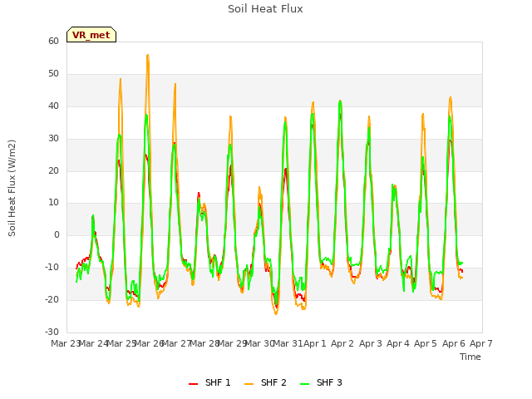Click the -30 y-axis tick label
Screen dimensions: 532x399
52,332
